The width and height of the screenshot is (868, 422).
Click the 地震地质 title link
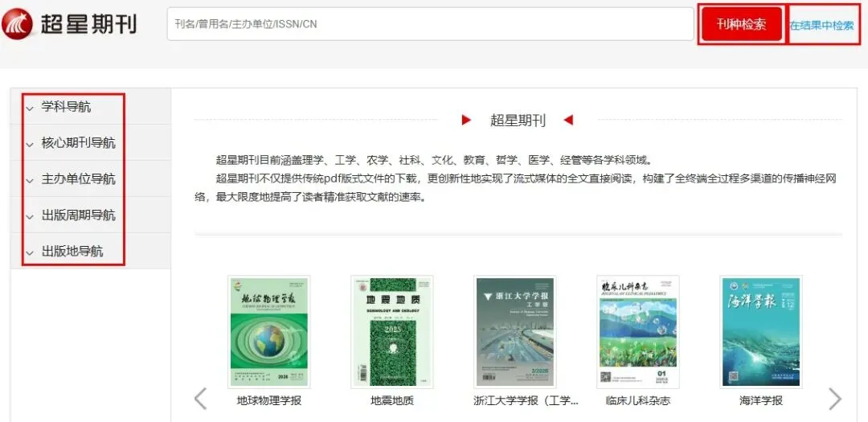click(392, 400)
